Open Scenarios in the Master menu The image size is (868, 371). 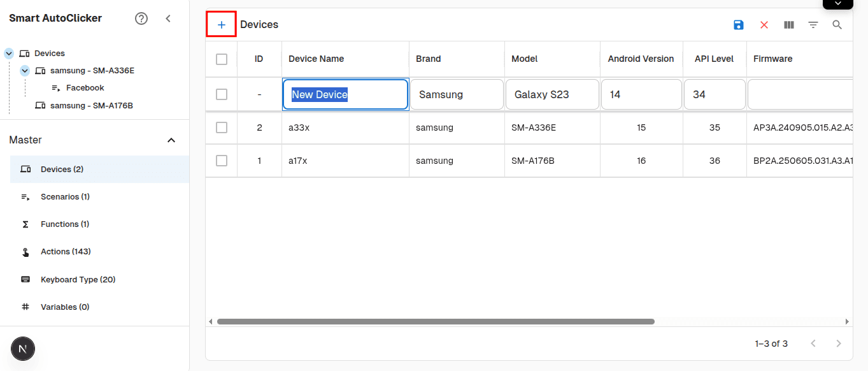(x=66, y=196)
